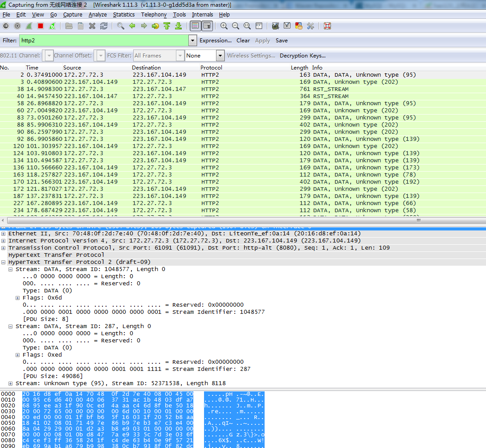
Task: Select packet number 40 with RST_STREAM info
Action: 134,96
